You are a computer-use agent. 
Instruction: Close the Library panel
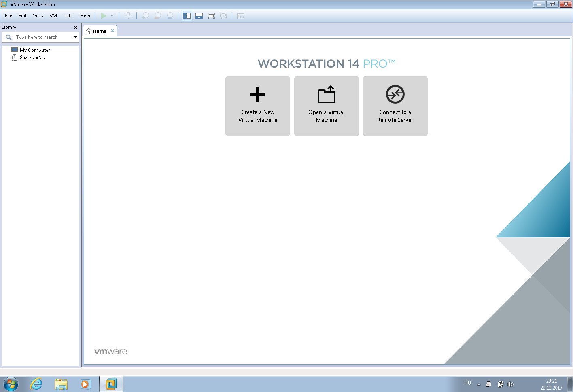point(75,27)
